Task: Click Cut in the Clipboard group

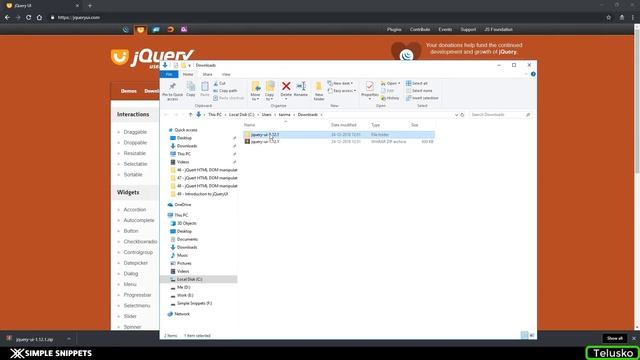Action: 219,83
